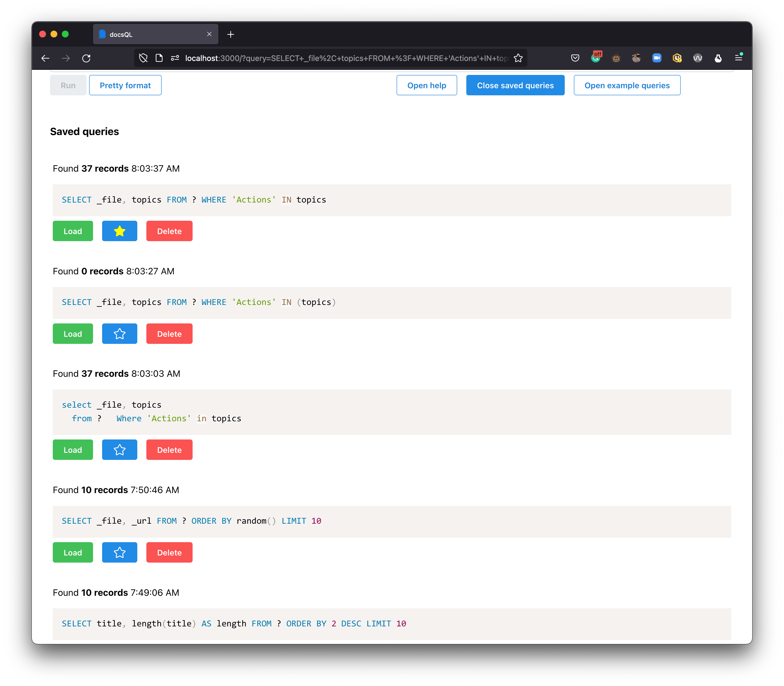Delete the third saved query

[x=169, y=450]
